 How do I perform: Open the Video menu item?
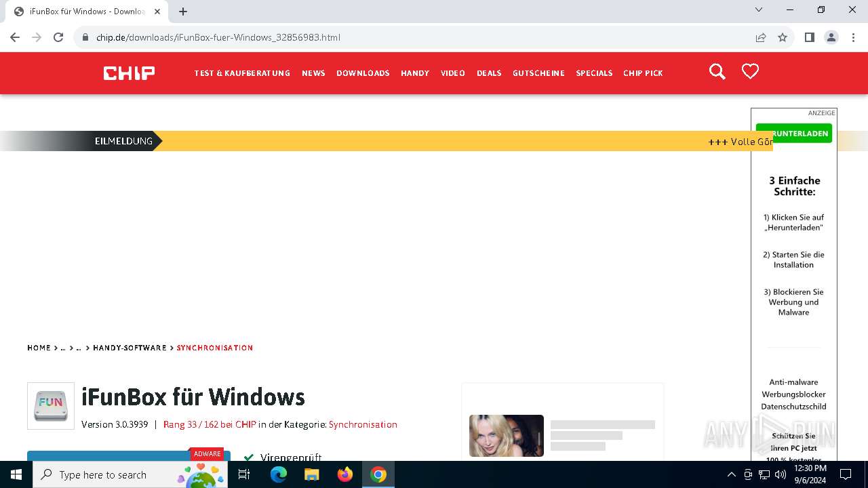point(453,73)
